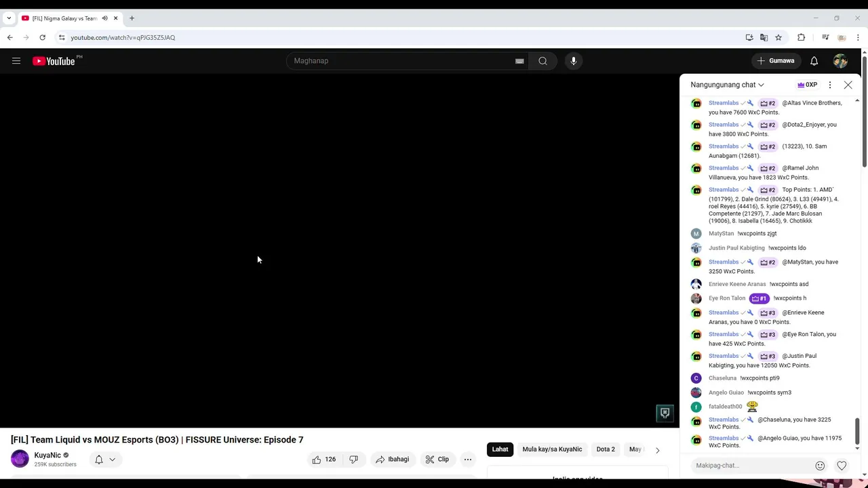Viewport: 868px width, 488px height.
Task: Close the Nigma Galaxy vs Team tab
Action: click(x=115, y=18)
